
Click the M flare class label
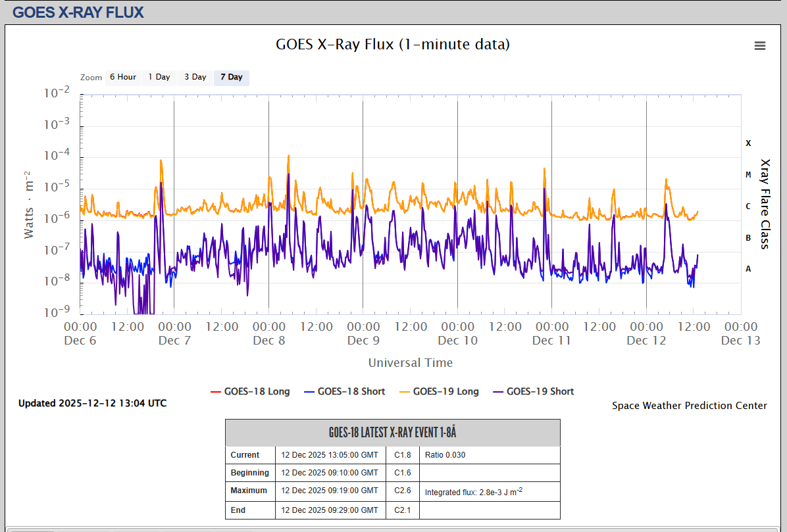[748, 174]
